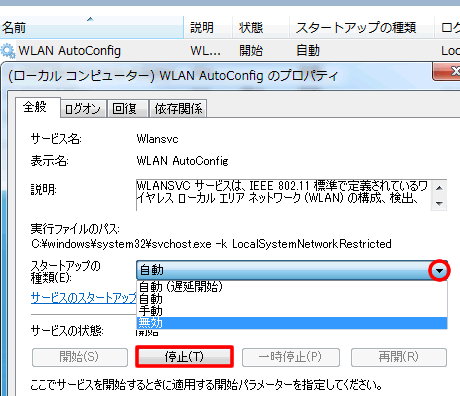Click the スタートアップの種類 column header
The height and width of the screenshot is (396, 460).
coord(361,27)
